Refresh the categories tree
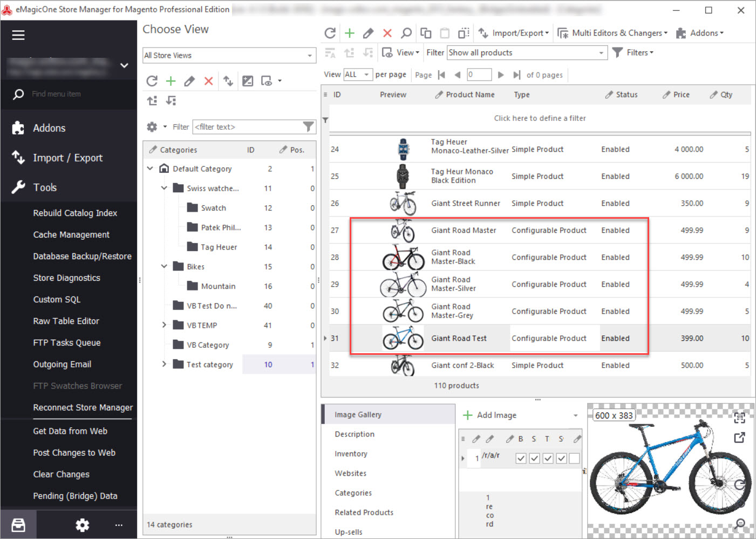The width and height of the screenshot is (756, 539). coord(152,81)
